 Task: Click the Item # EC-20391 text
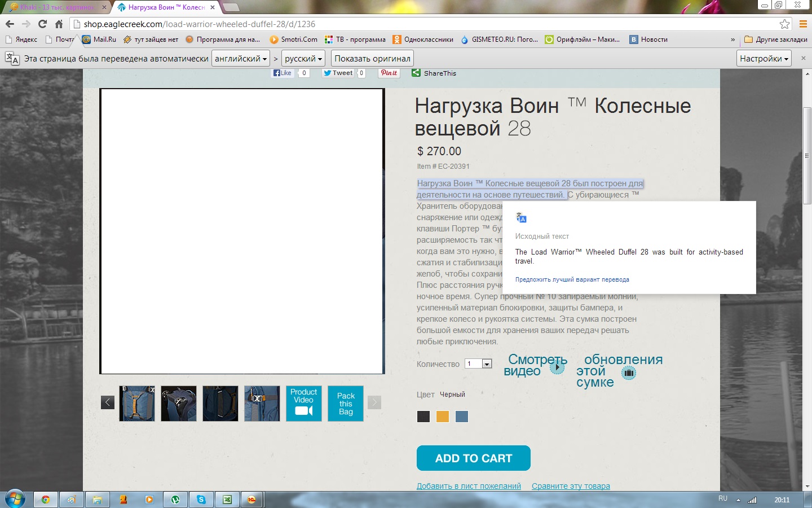tap(443, 167)
